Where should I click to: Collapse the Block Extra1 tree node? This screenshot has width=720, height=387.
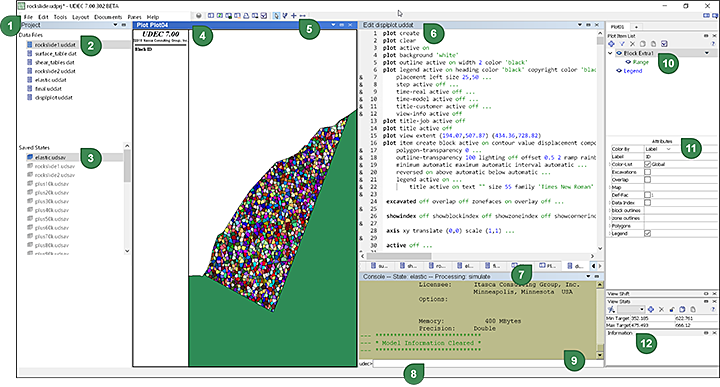click(610, 53)
